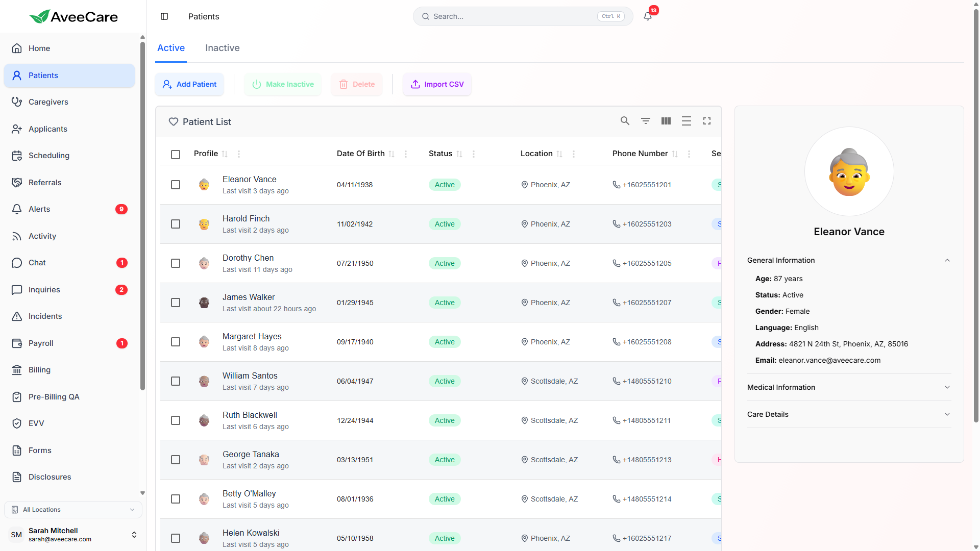Collapse the General Information section
The height and width of the screenshot is (551, 980).
(947, 260)
